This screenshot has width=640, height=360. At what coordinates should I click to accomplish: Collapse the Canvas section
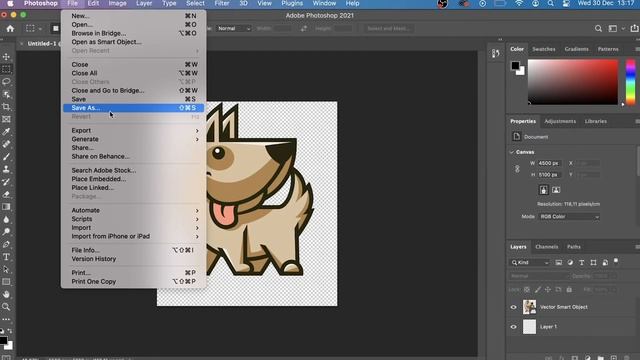point(512,152)
